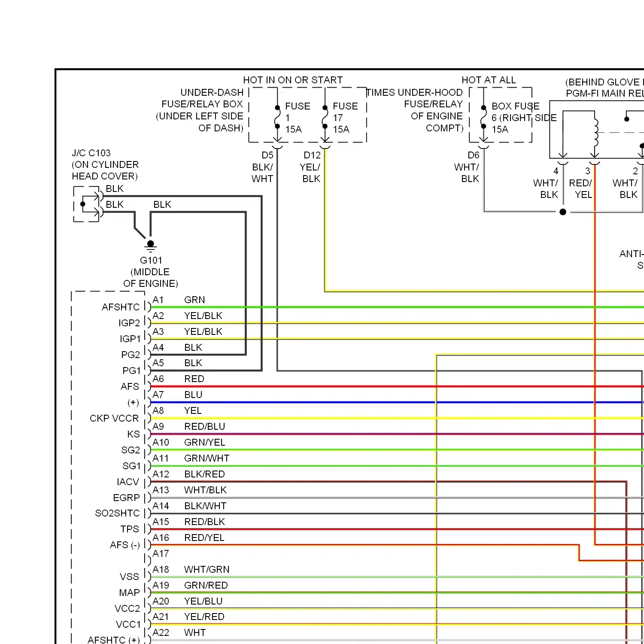644x644 pixels.
Task: Select the 'SG2' signal name
Action: pos(131,450)
